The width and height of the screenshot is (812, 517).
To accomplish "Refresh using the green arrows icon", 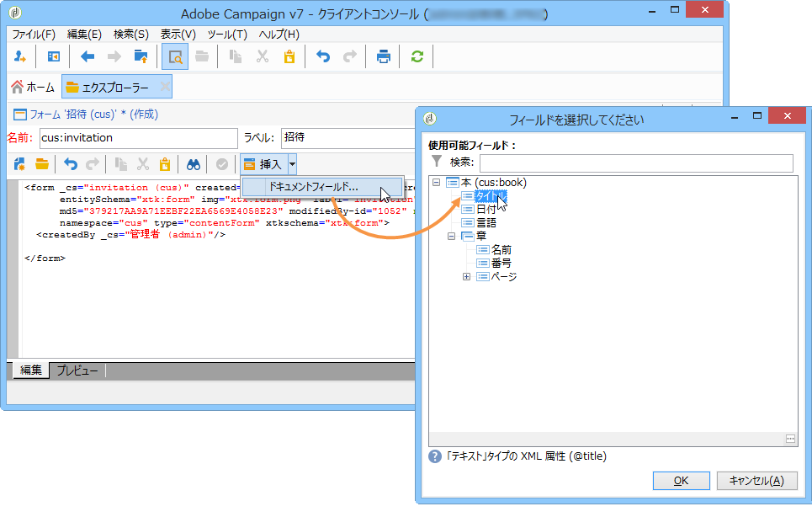I will click(x=417, y=56).
